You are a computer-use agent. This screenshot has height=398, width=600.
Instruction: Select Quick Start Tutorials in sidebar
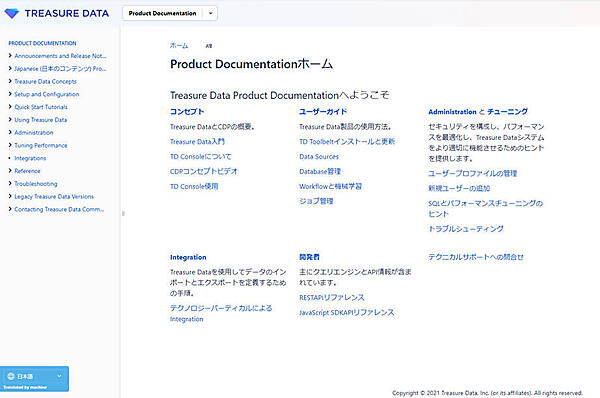pyautogui.click(x=41, y=107)
